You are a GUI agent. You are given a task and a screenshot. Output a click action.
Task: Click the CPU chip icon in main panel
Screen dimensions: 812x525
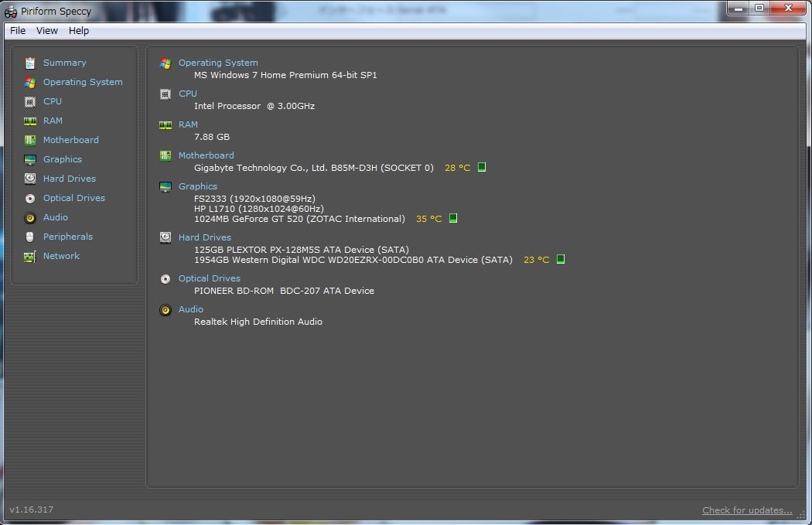(165, 94)
